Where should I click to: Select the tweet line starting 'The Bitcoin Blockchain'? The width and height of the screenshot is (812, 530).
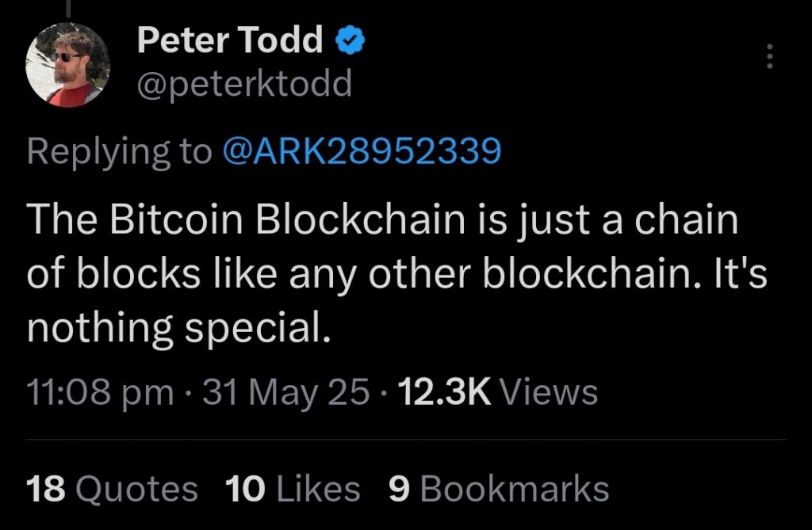pos(383,219)
